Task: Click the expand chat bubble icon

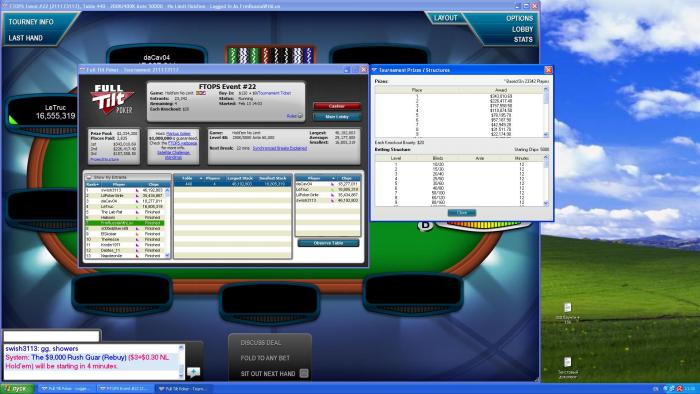Action: tap(193, 372)
